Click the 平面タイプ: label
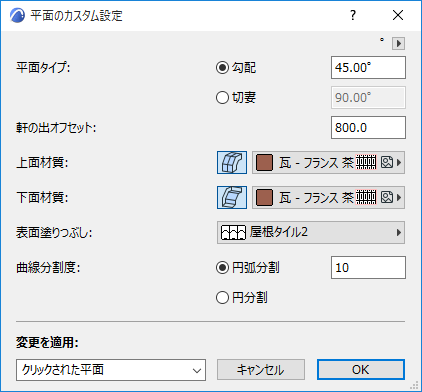The image size is (422, 392). tap(43, 68)
